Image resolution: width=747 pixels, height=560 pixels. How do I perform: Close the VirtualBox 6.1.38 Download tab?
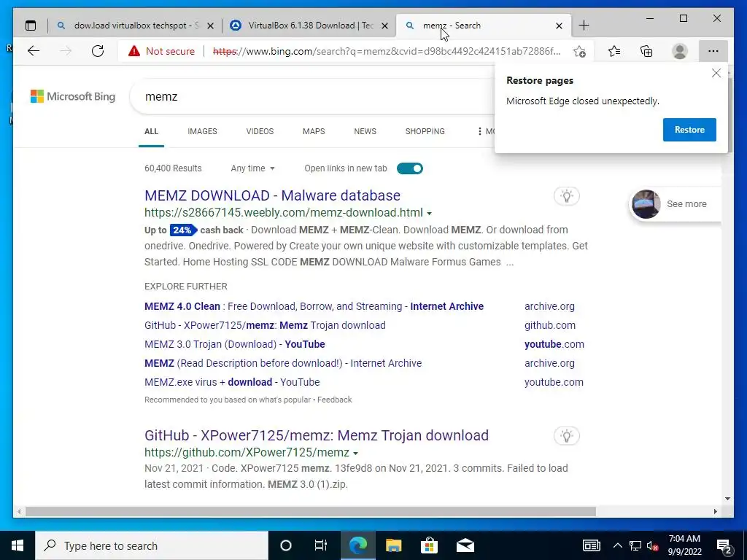tap(385, 26)
